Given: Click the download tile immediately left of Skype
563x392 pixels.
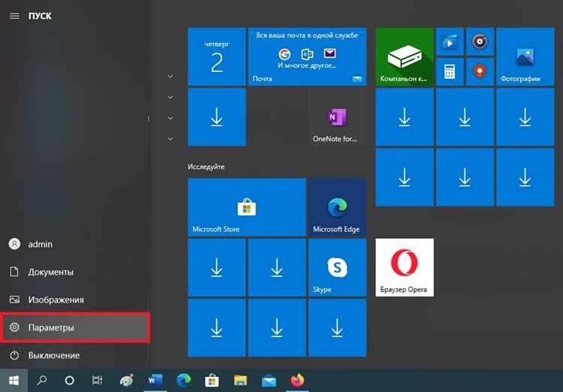Looking at the screenshot, I should click(x=277, y=267).
